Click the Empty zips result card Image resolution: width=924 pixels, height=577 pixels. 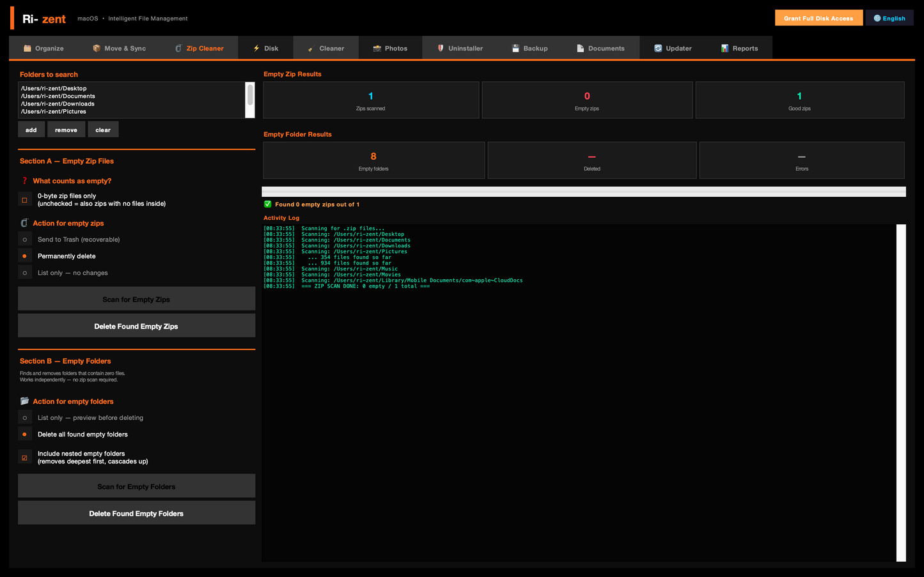[587, 100]
